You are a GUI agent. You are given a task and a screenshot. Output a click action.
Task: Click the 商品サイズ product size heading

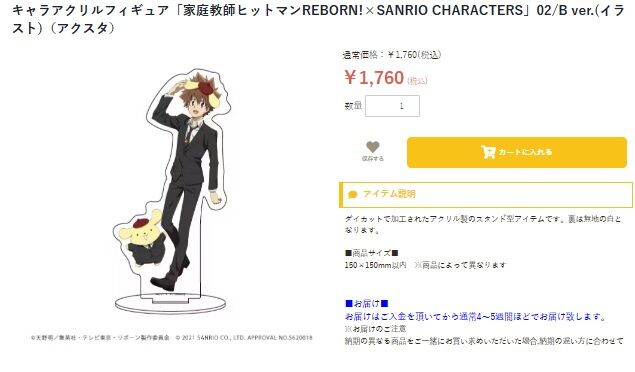coord(371,253)
